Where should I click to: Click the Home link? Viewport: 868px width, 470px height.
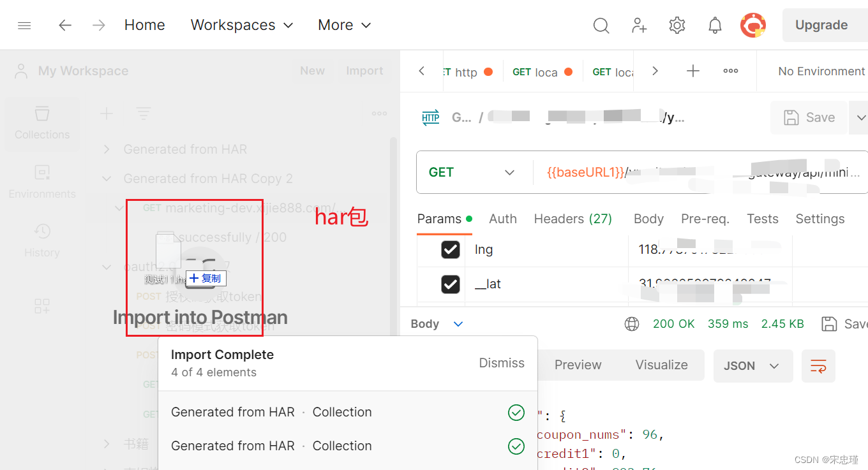tap(144, 25)
